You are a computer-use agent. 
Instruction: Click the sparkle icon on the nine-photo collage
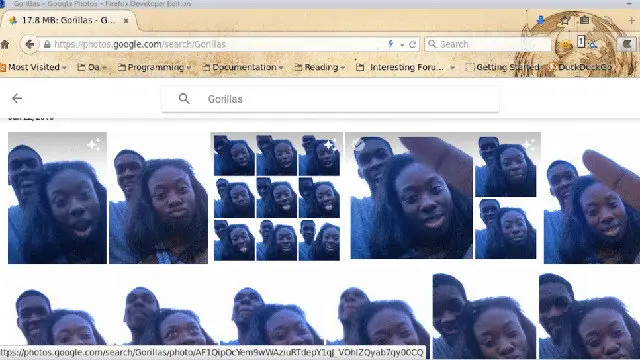[x=330, y=144]
